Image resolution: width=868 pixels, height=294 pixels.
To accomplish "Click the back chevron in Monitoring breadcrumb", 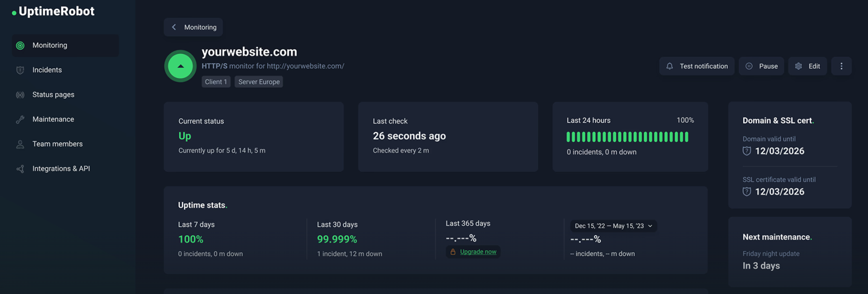I will click(x=174, y=27).
